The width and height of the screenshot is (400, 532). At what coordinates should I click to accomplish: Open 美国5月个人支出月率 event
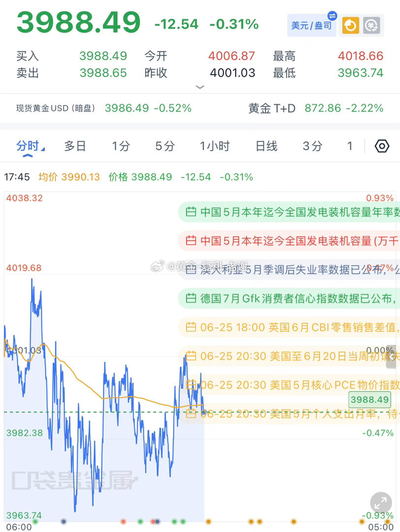coord(289,414)
